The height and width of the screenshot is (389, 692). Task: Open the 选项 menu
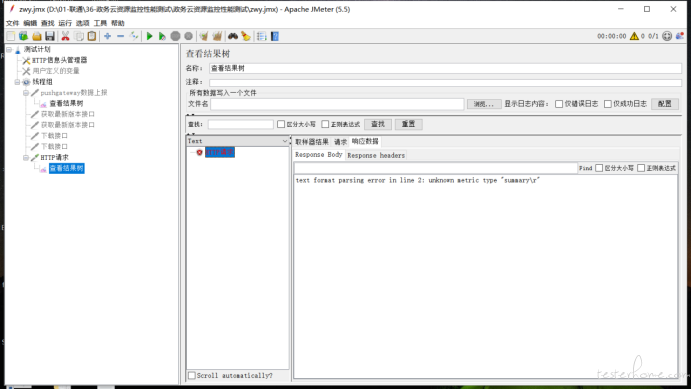(x=83, y=23)
